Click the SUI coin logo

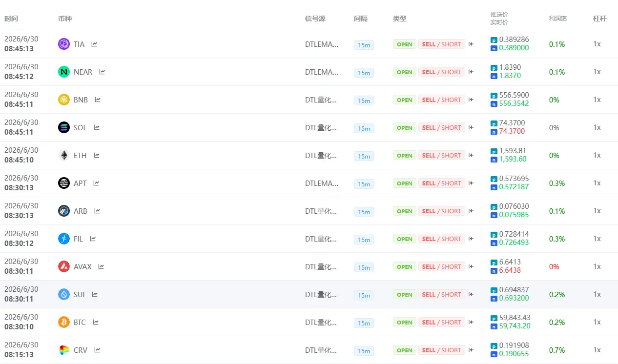(64, 294)
